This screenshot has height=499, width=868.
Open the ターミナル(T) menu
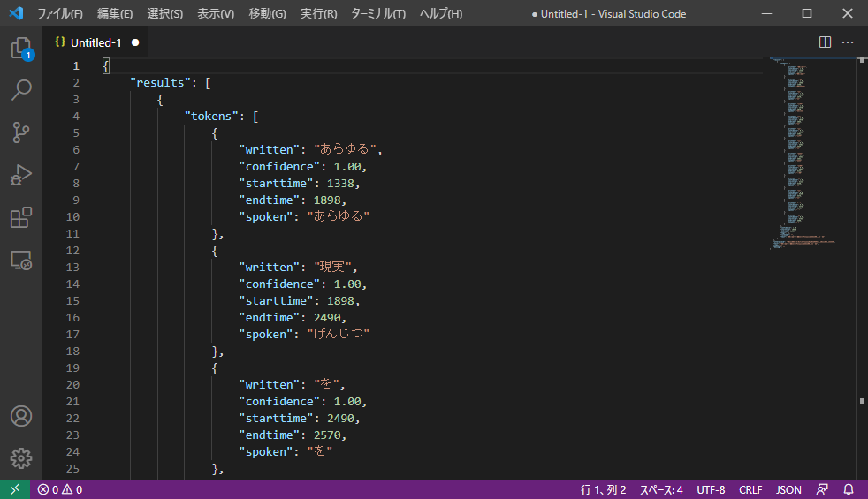coord(378,14)
